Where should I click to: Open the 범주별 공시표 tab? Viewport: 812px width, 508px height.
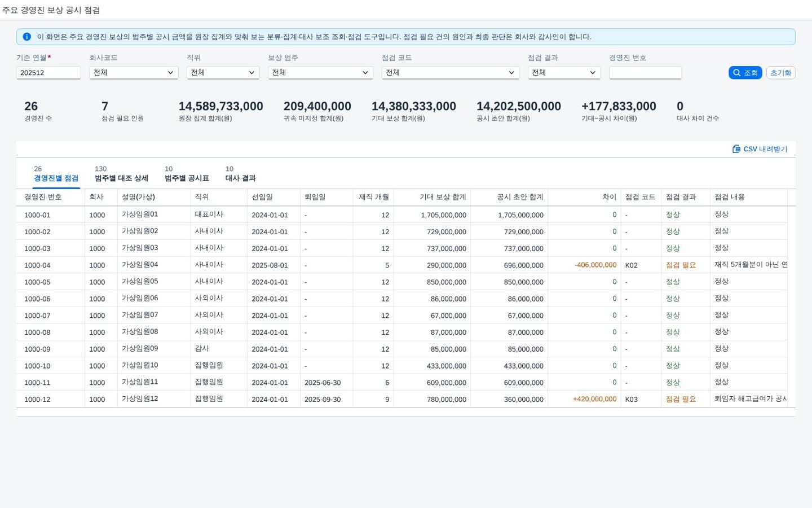(x=187, y=174)
